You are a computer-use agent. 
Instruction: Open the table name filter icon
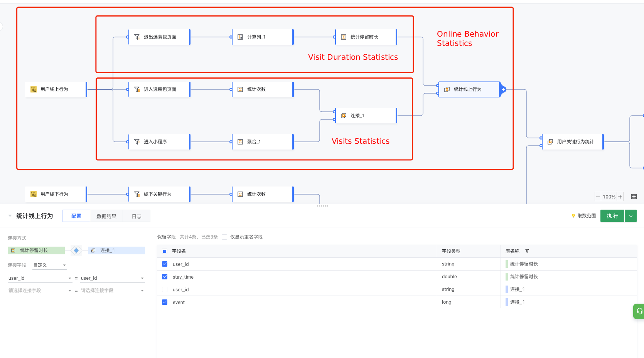pos(527,251)
